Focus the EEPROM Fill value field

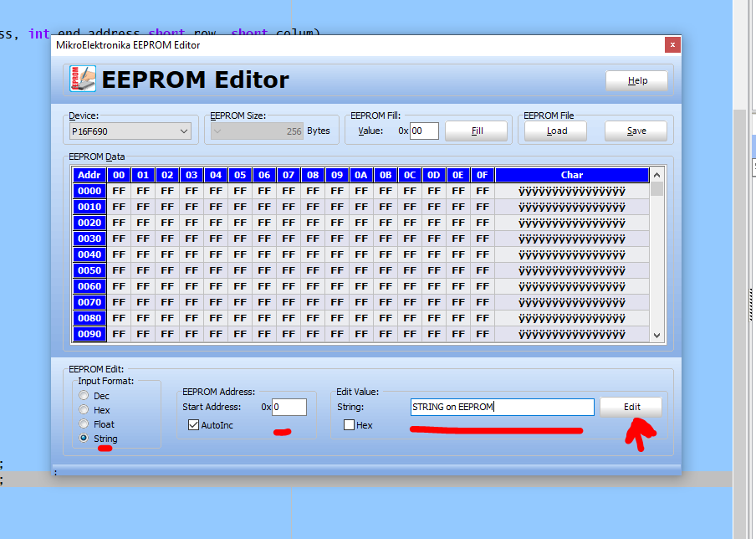coord(424,131)
